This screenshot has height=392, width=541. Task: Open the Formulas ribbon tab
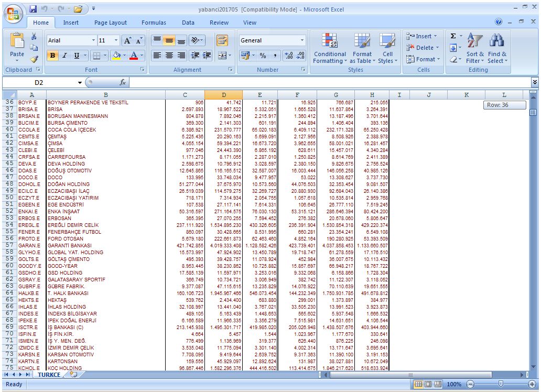pos(154,23)
